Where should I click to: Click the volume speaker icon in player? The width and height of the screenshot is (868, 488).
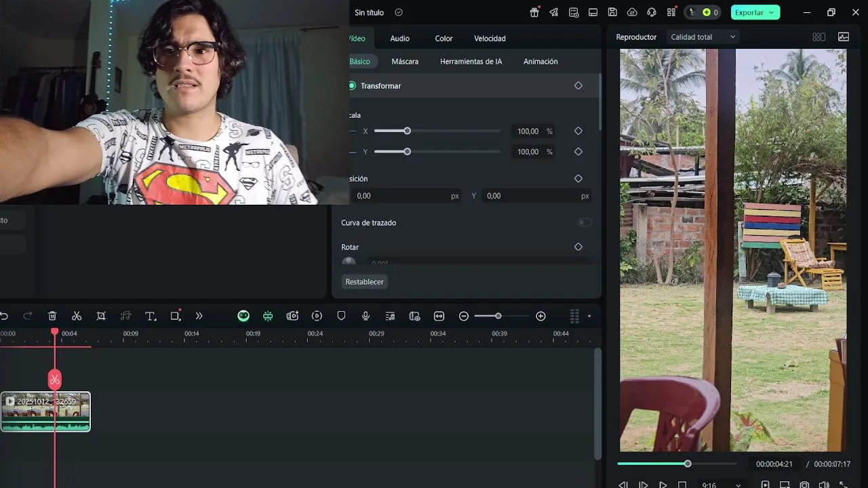tap(824, 485)
